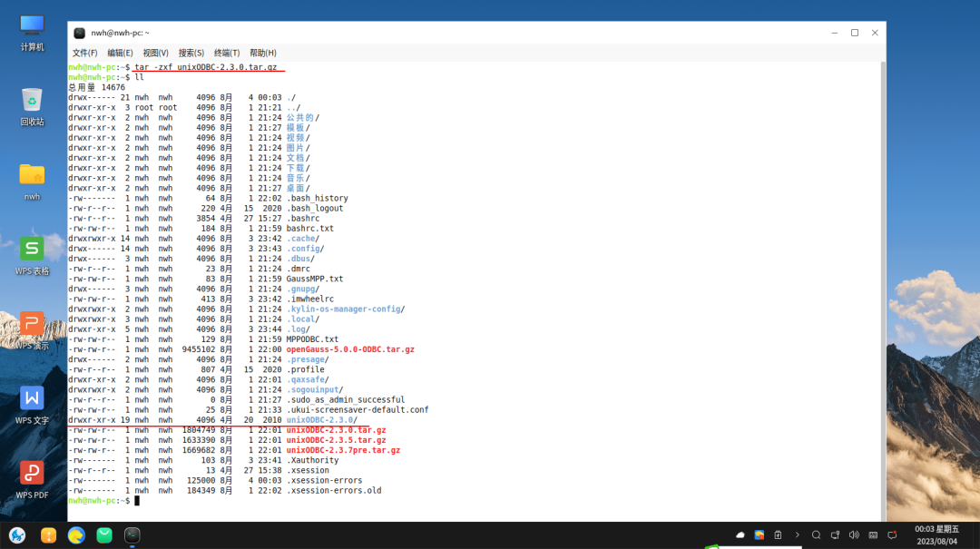The width and height of the screenshot is (980, 549).
Task: Click the 总用量 14676 line
Action: click(96, 87)
